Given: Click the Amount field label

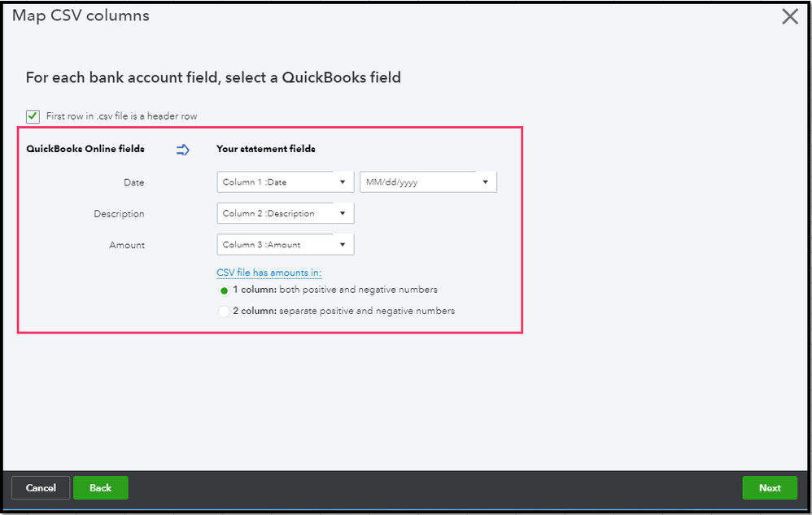Looking at the screenshot, I should (127, 245).
